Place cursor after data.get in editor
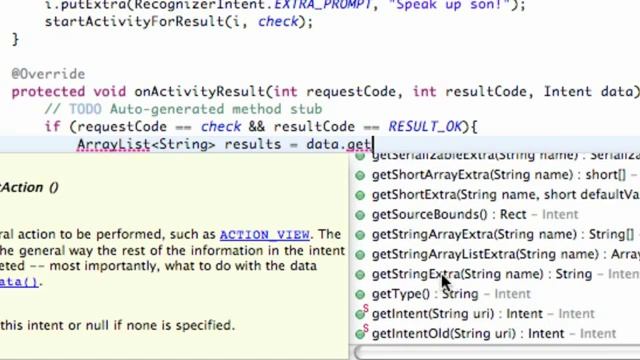 [373, 144]
